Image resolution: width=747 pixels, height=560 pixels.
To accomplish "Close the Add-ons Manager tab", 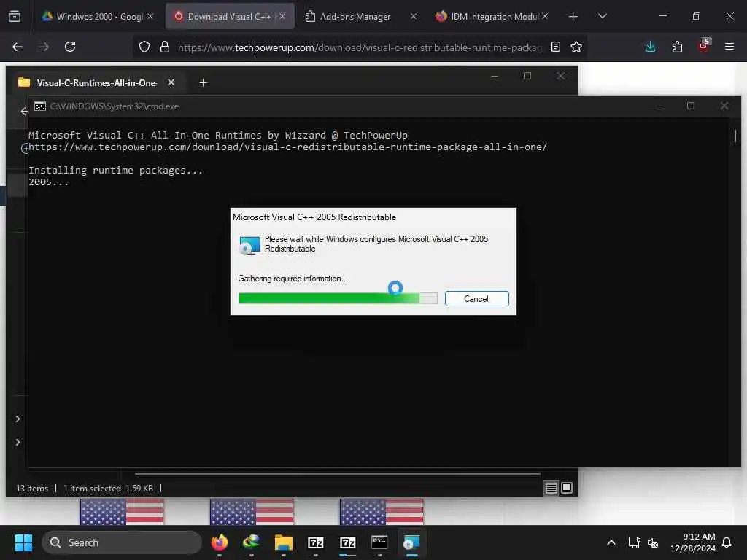I will (414, 16).
